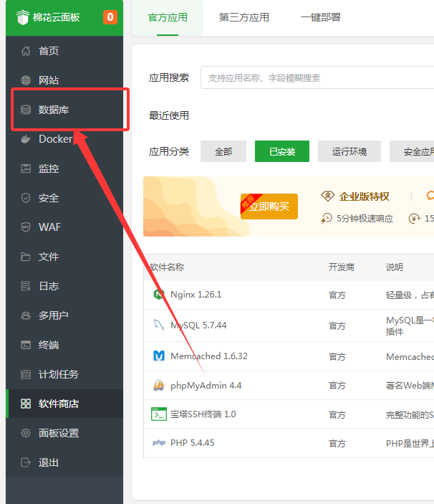Open Memcached 1.6.32 software entry

point(209,356)
